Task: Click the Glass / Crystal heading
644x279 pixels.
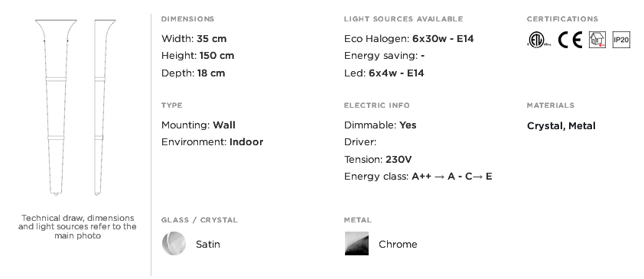Action: 199,220
